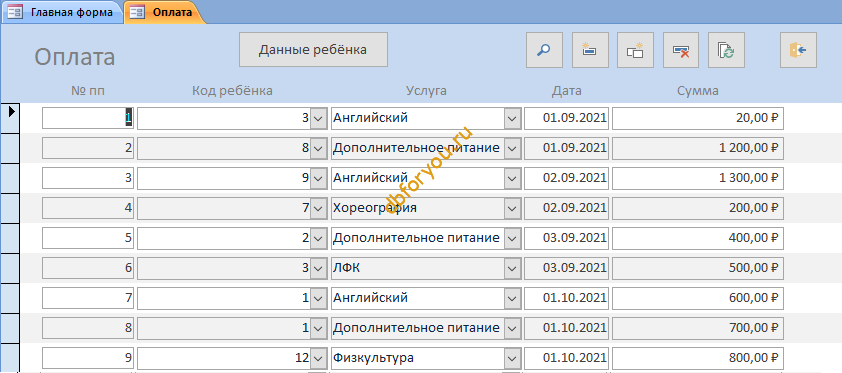Expand Код ребёнка dropdown with value 9
Viewport: 842px width, 373px height.
point(318,178)
